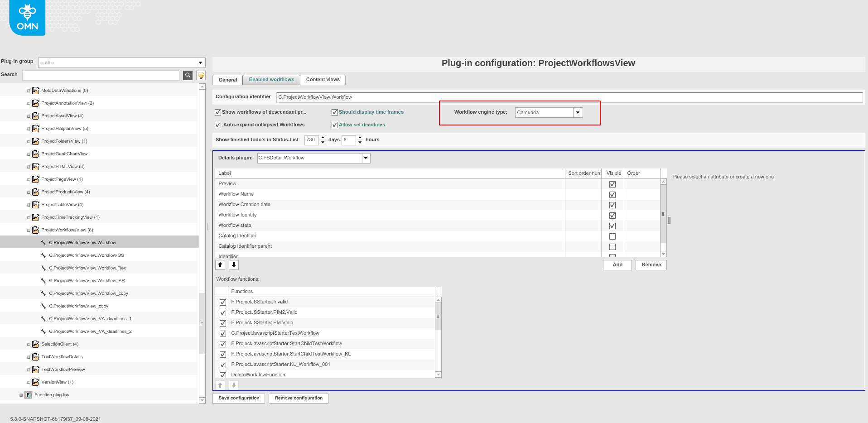
Task: Click the Save configuration button
Action: tap(239, 398)
